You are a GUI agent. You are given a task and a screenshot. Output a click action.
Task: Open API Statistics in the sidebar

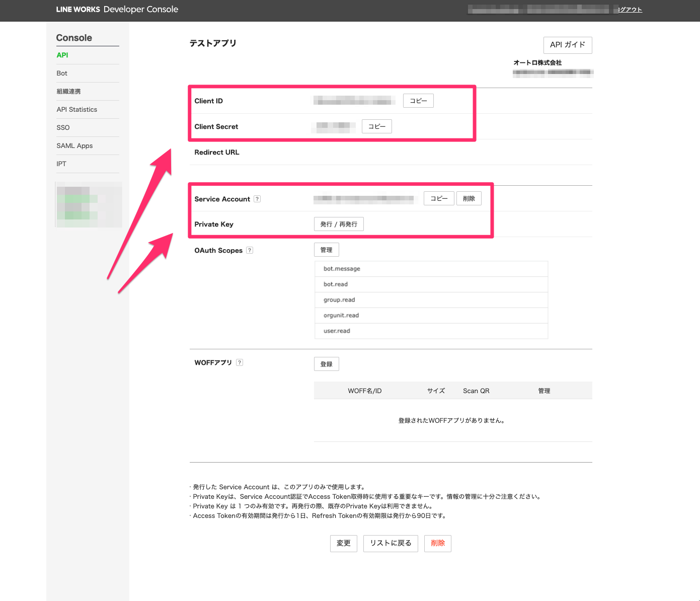tap(77, 110)
